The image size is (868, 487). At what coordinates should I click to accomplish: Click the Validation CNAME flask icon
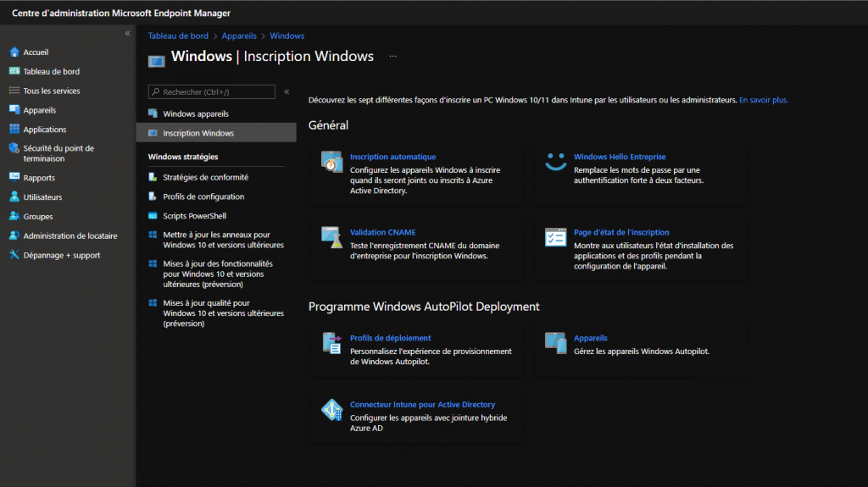click(x=331, y=237)
